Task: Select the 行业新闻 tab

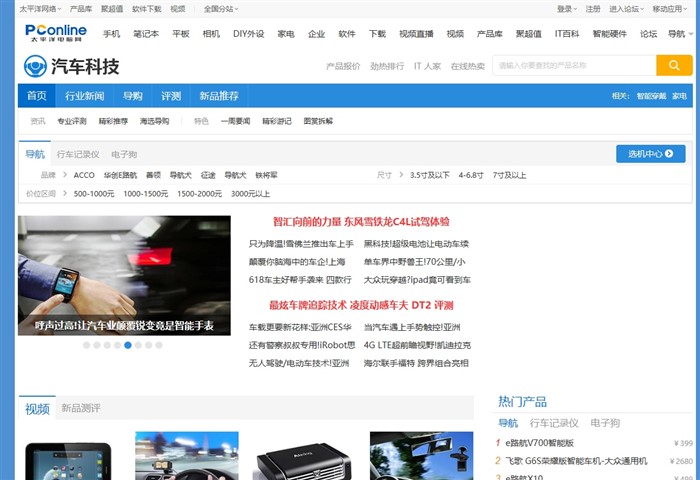Action: click(x=84, y=96)
